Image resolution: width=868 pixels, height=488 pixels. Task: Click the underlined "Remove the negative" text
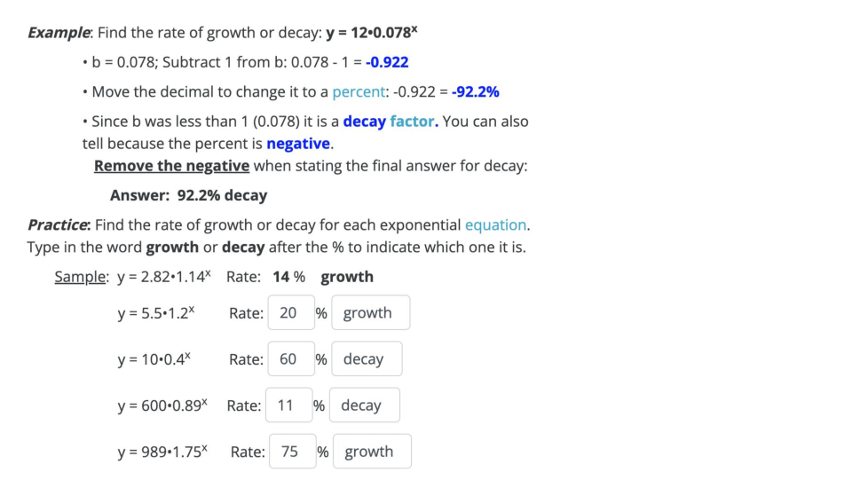click(x=171, y=165)
